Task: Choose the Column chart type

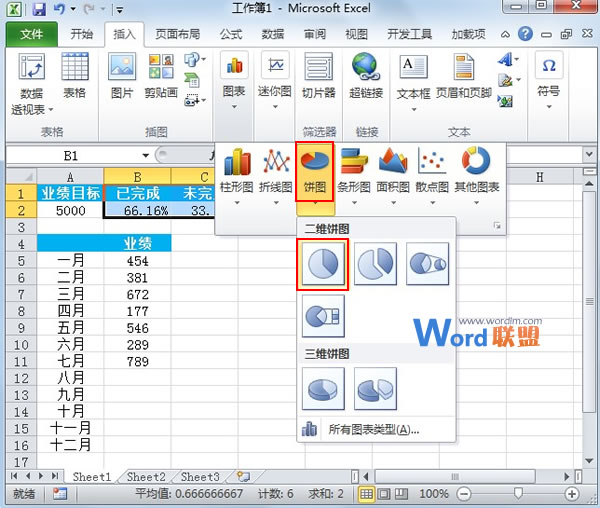Action: coord(237,174)
